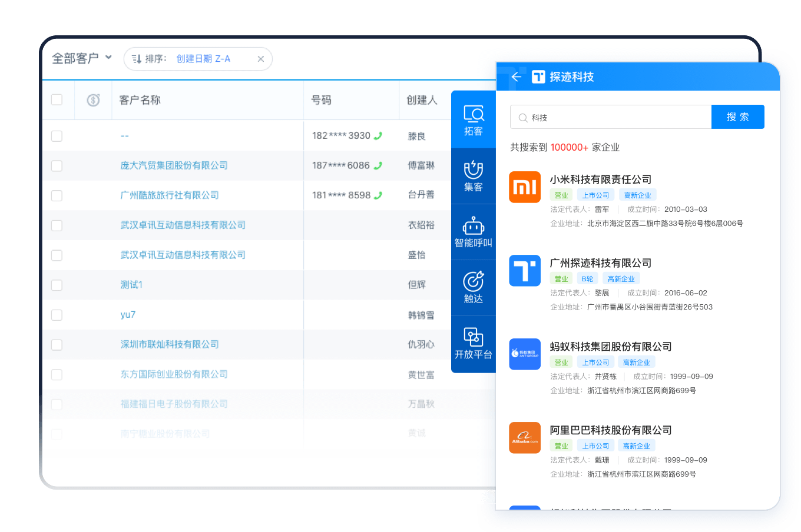Select the checkbox for yu7 row
Viewport: 801px width, 532px height.
click(x=57, y=315)
